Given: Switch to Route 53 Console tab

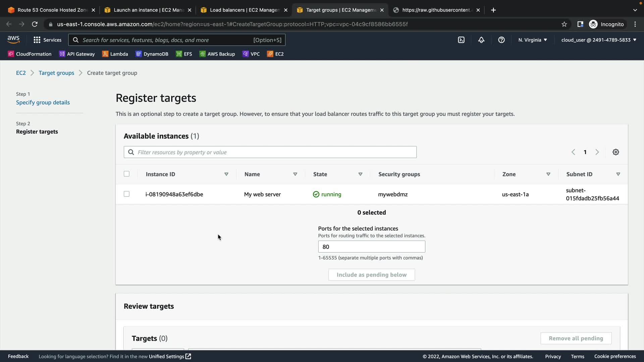Looking at the screenshot, I should pos(51,10).
